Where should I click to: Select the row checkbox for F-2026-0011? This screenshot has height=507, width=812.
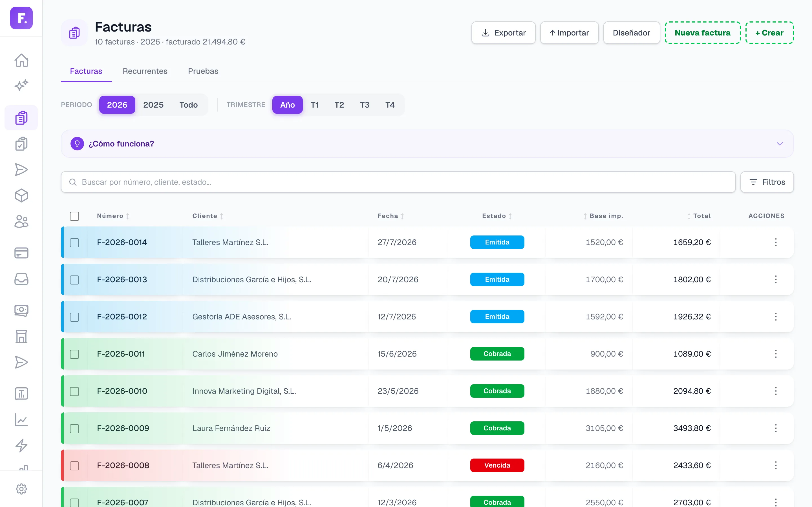[x=74, y=354]
